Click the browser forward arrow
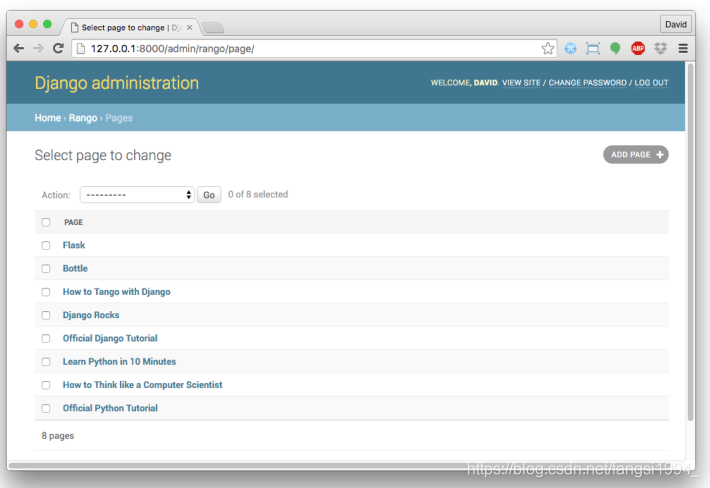 tap(38, 48)
